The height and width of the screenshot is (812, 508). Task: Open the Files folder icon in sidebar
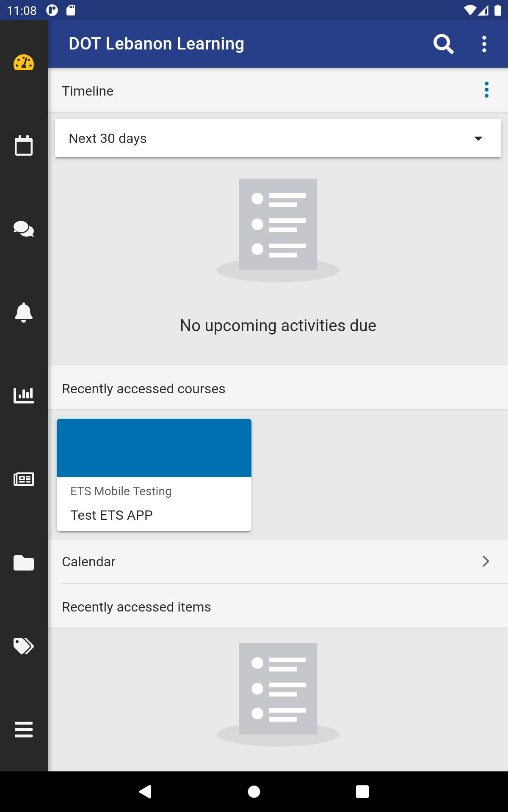pos(24,563)
